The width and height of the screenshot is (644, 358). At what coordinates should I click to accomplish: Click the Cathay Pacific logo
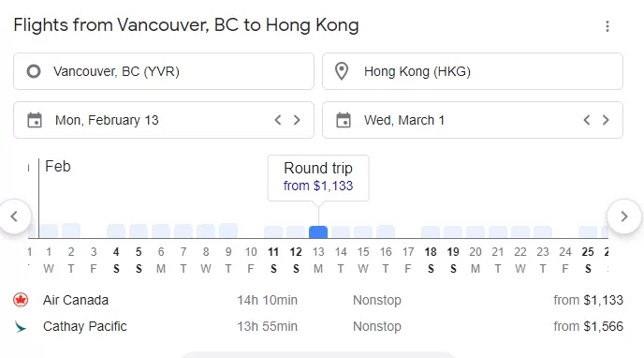[20, 327]
